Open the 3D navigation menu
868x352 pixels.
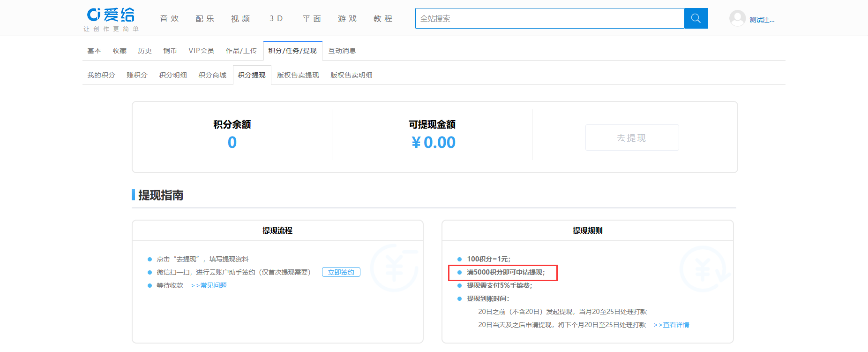coord(277,19)
